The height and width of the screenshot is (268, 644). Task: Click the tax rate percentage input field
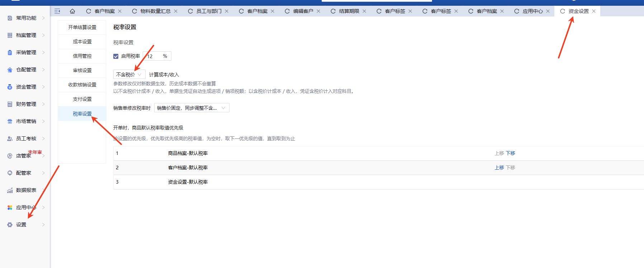tap(153, 56)
